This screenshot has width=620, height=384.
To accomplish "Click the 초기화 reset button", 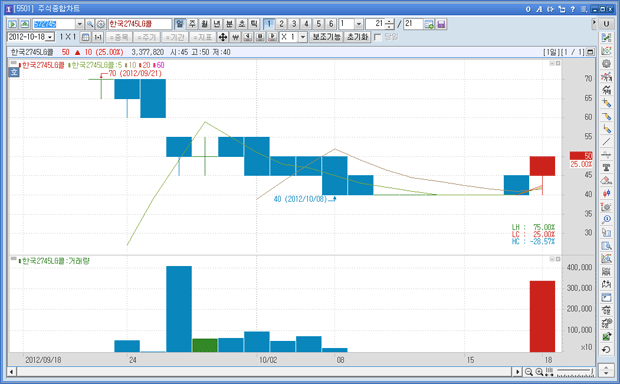I will [x=357, y=37].
